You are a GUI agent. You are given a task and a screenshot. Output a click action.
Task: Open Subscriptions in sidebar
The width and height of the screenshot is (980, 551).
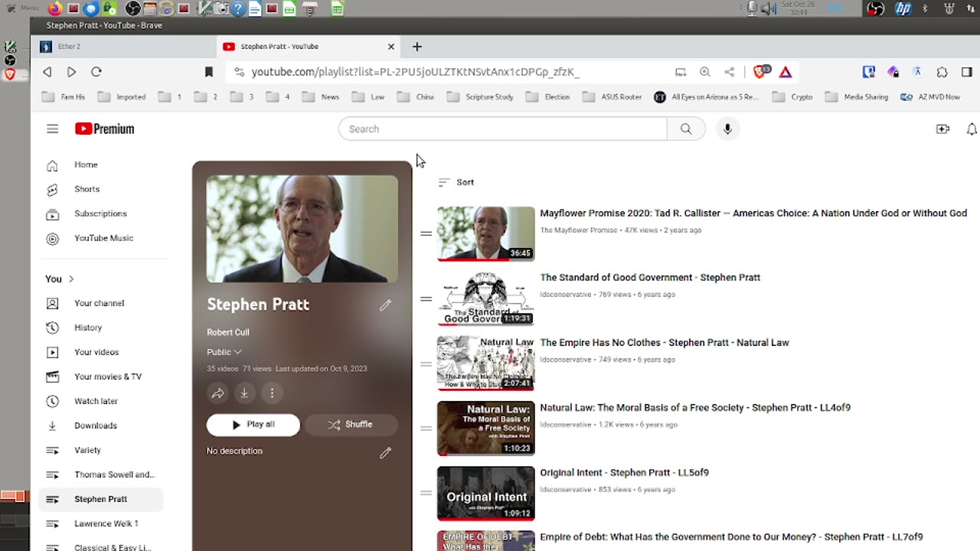point(100,214)
